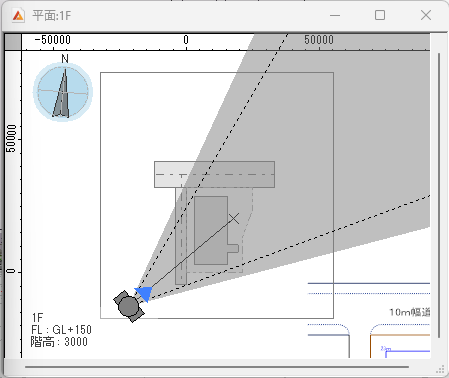Image resolution: width=449 pixels, height=378 pixels.
Task: Click the 1F floor label text
Action: (37, 317)
